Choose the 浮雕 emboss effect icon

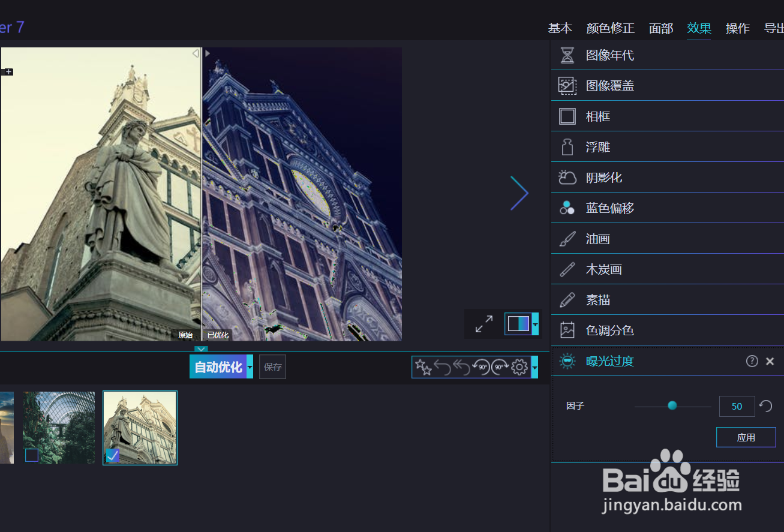[567, 147]
